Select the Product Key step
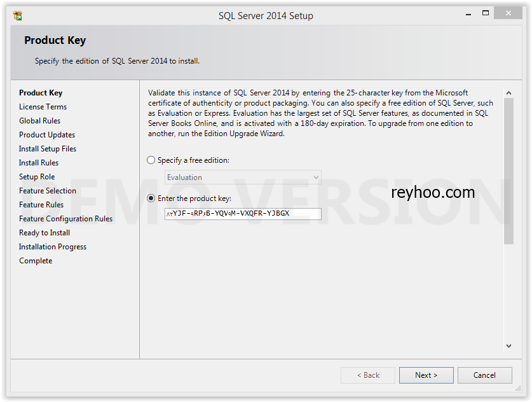Image resolution: width=532 pixels, height=402 pixels. pyautogui.click(x=41, y=93)
